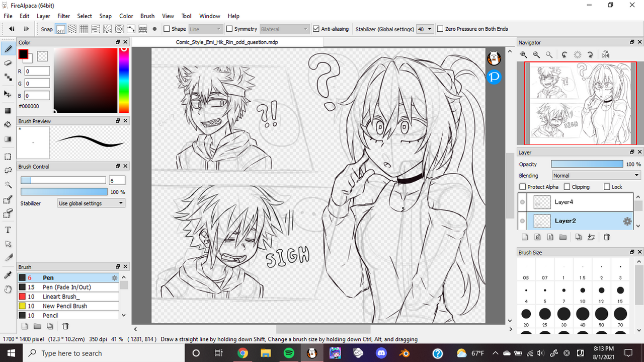Select the Gradient tool

pos(8,139)
